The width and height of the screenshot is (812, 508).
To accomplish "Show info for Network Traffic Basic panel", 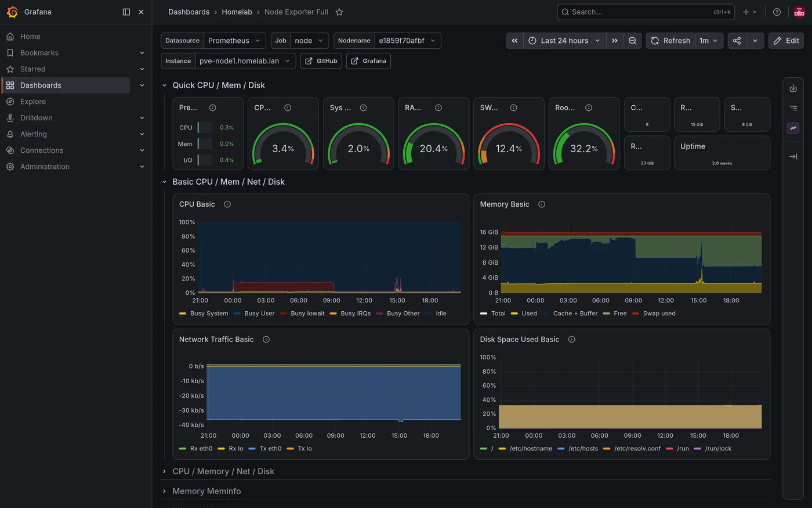I will click(266, 340).
